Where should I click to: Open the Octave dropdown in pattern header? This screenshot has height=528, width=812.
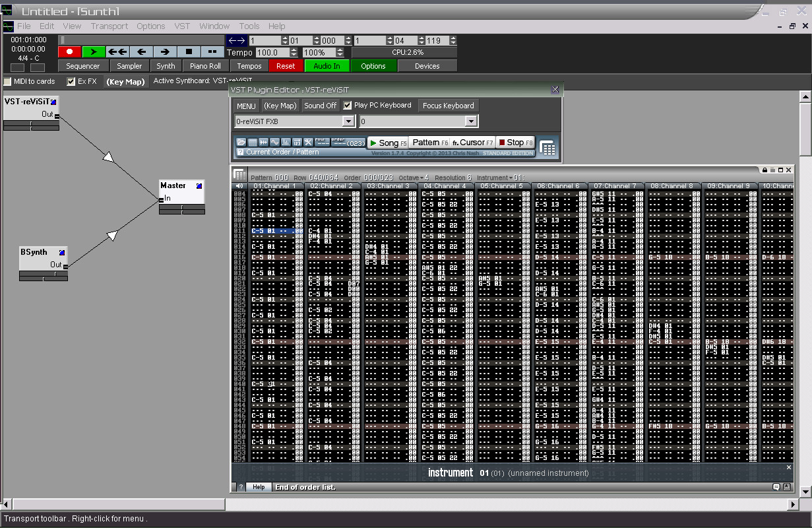click(x=414, y=178)
